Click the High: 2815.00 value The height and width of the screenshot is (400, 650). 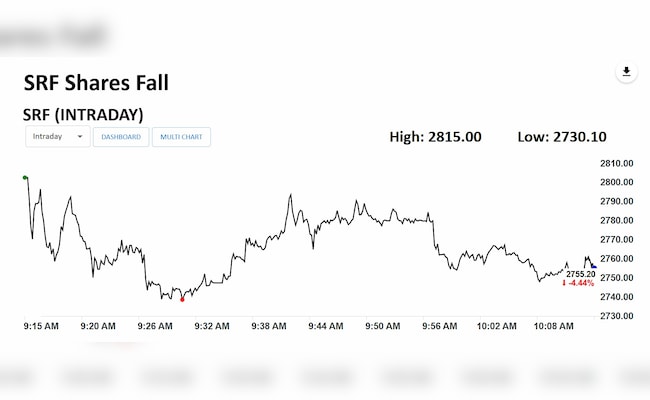pos(435,137)
